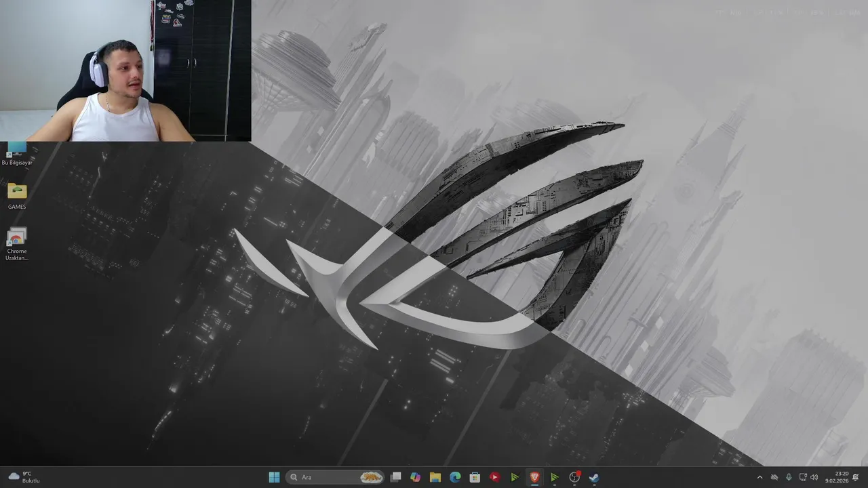Launch Microsoft Edge from the taskbar
The width and height of the screenshot is (868, 488).
click(x=455, y=477)
